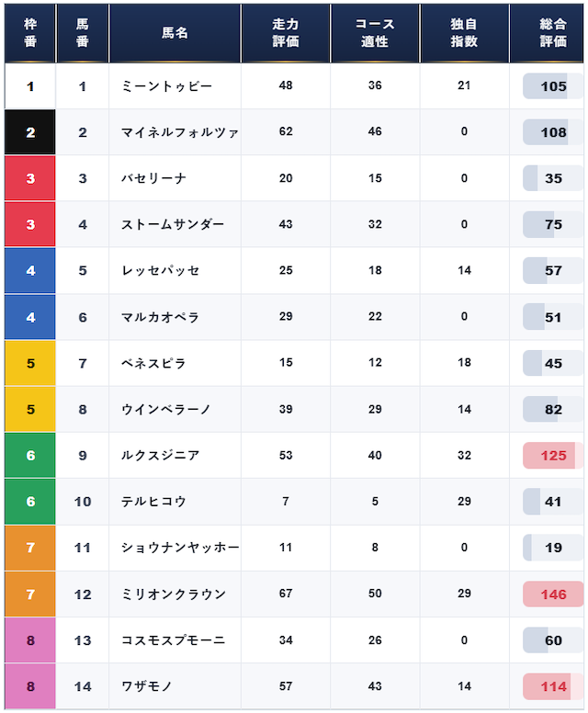Screen dimensions: 588x713
Task: Click the 走力評価 column header
Action: tap(286, 33)
